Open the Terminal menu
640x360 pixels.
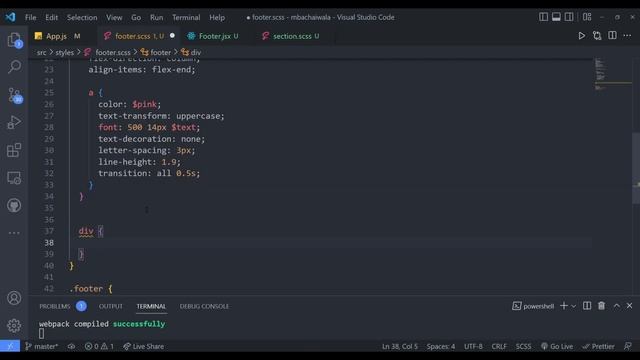[186, 18]
